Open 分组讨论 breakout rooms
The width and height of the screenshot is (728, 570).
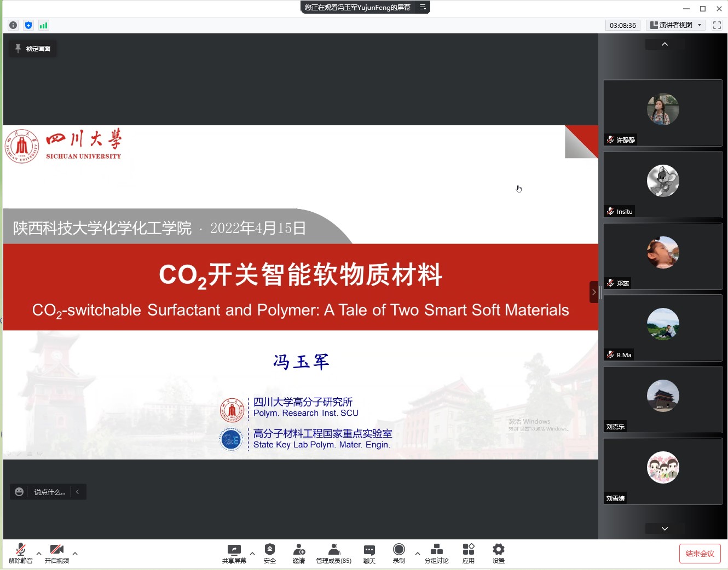point(436,553)
